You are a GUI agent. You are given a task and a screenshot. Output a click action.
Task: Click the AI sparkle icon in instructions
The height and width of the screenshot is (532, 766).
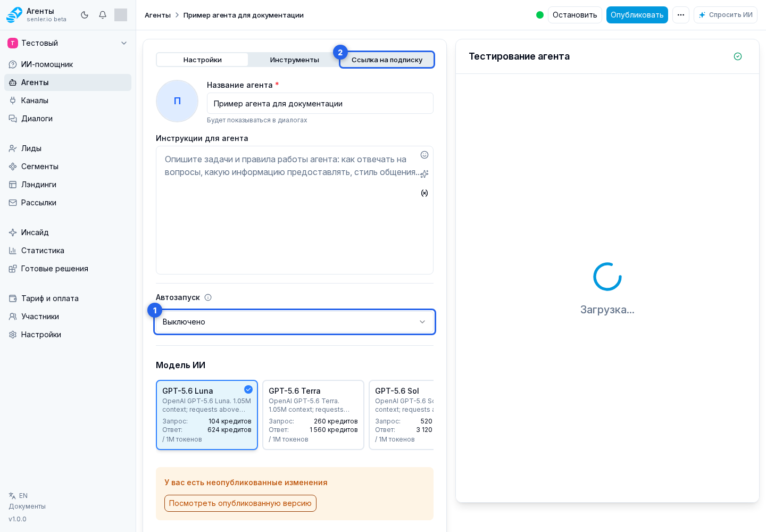click(424, 174)
